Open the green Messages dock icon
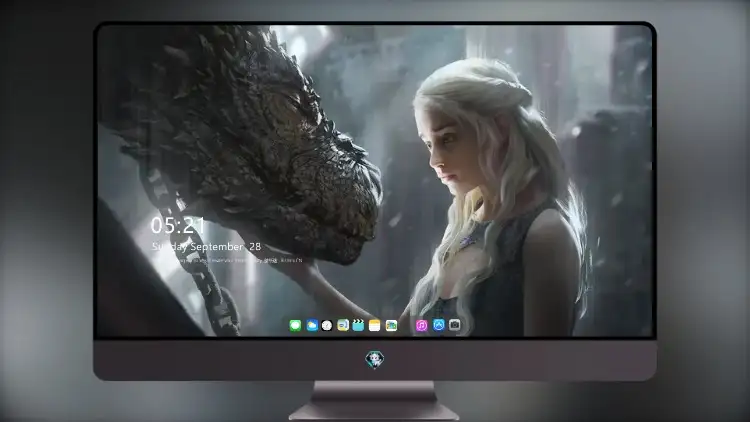Image resolution: width=750 pixels, height=422 pixels. (295, 326)
